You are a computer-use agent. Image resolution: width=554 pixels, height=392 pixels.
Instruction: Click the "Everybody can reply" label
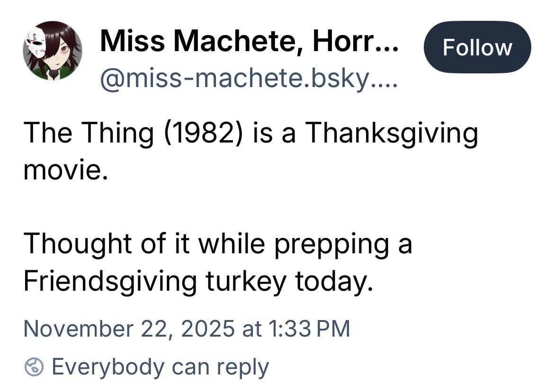coord(160,367)
